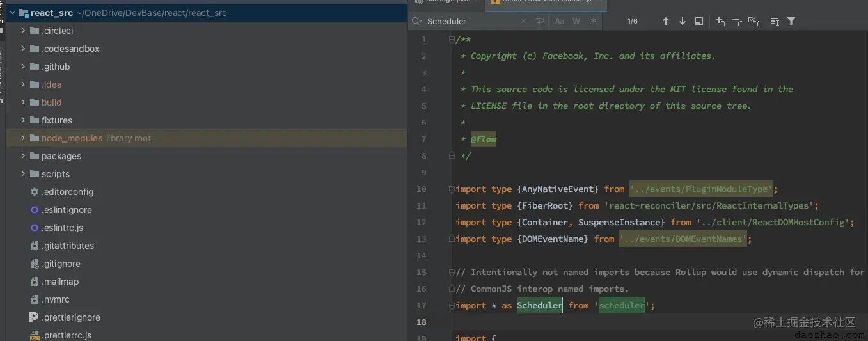Click the '../events/PluginModuleType' import path
Screen dimensions: 868x341
(701, 189)
